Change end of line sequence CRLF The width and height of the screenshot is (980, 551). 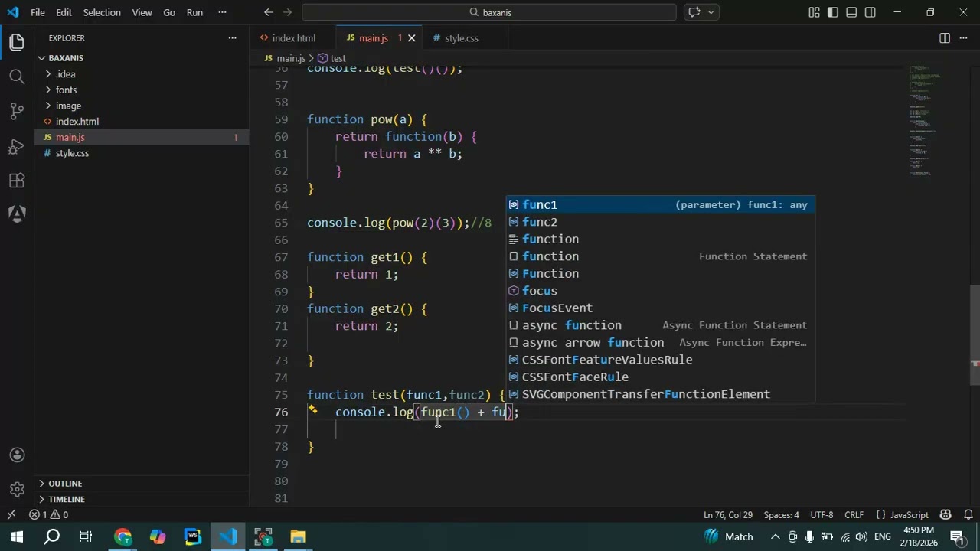854,515
